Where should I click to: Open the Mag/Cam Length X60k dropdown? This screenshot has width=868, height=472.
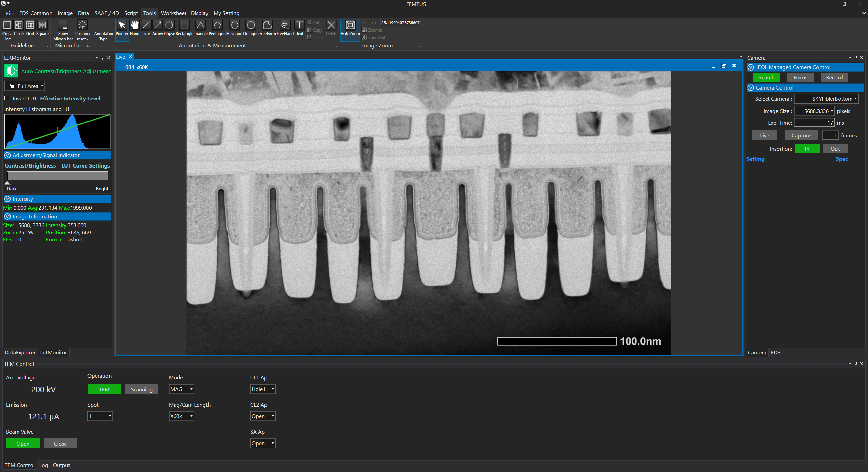point(181,416)
